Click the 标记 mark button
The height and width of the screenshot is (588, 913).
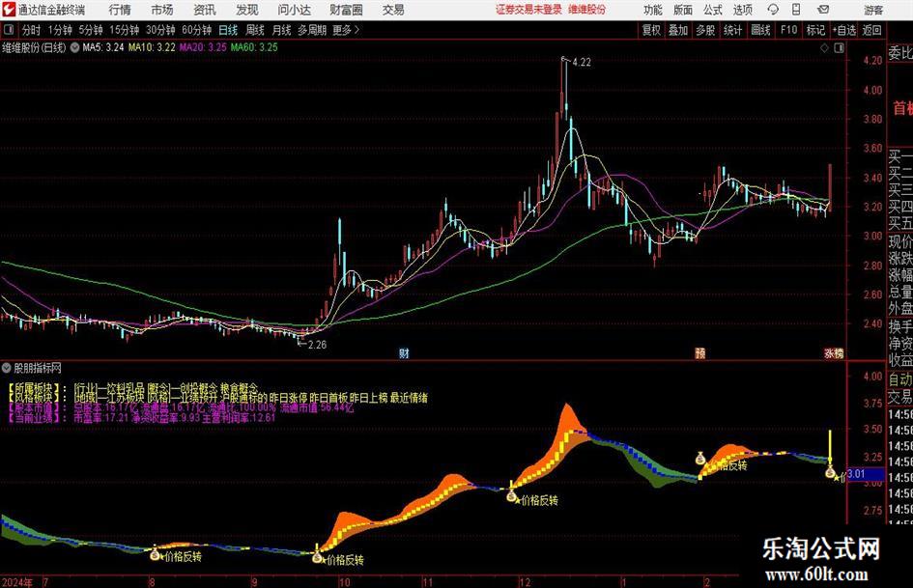(x=815, y=30)
